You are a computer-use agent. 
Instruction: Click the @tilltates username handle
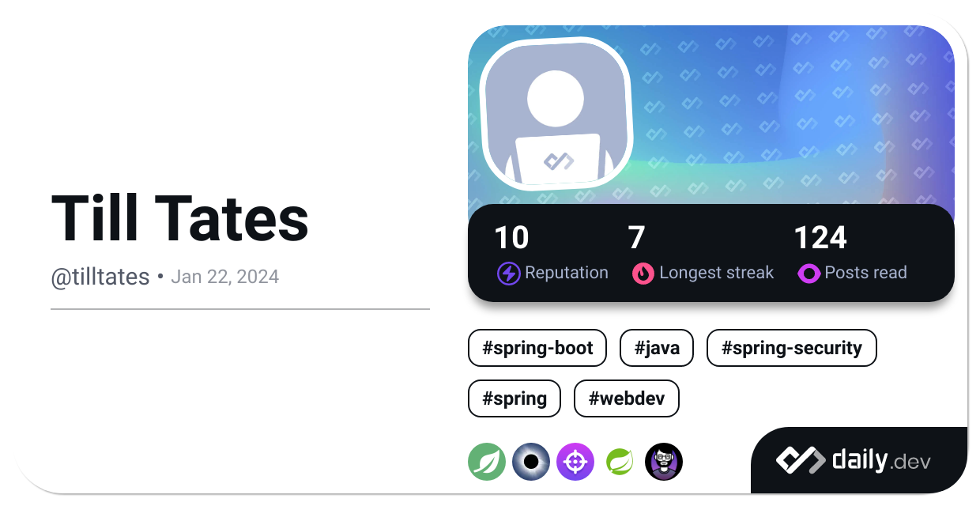[x=100, y=277]
